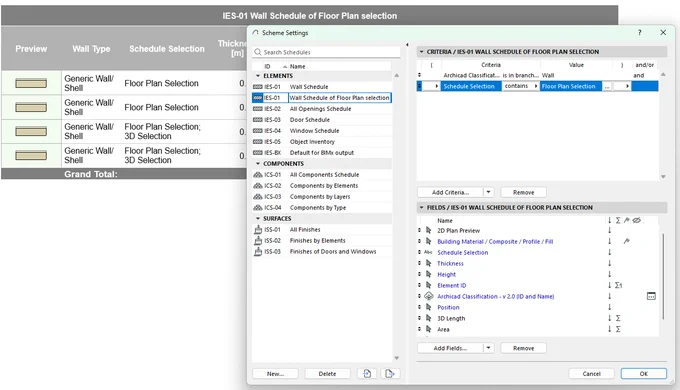
Task: Click the Grand Total row in the wall schedule
Action: [x=124, y=174]
